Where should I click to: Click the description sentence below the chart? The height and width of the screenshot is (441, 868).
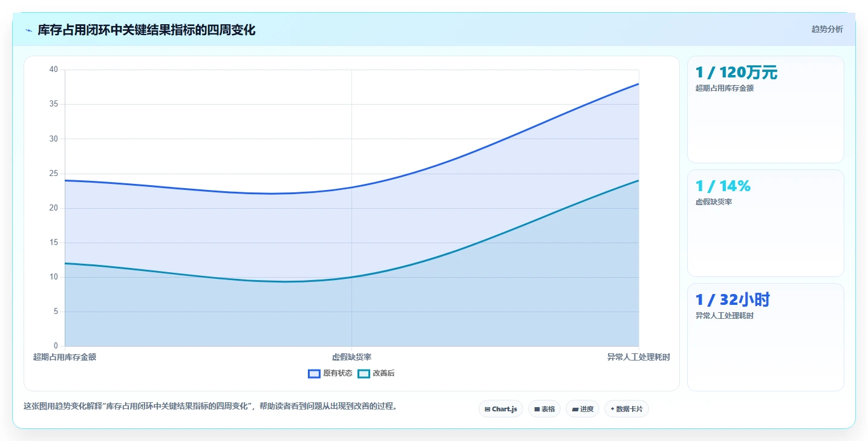[x=212, y=406]
